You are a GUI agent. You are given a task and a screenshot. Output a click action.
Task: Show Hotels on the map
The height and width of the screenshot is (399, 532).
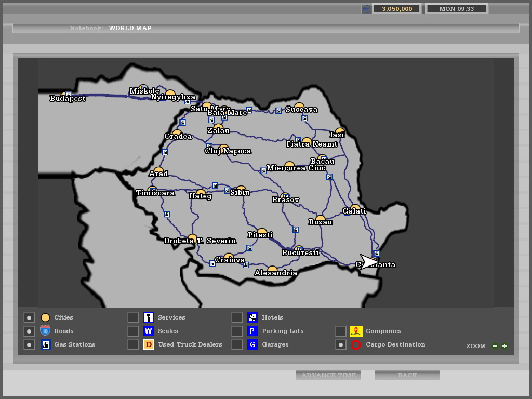coord(237,317)
